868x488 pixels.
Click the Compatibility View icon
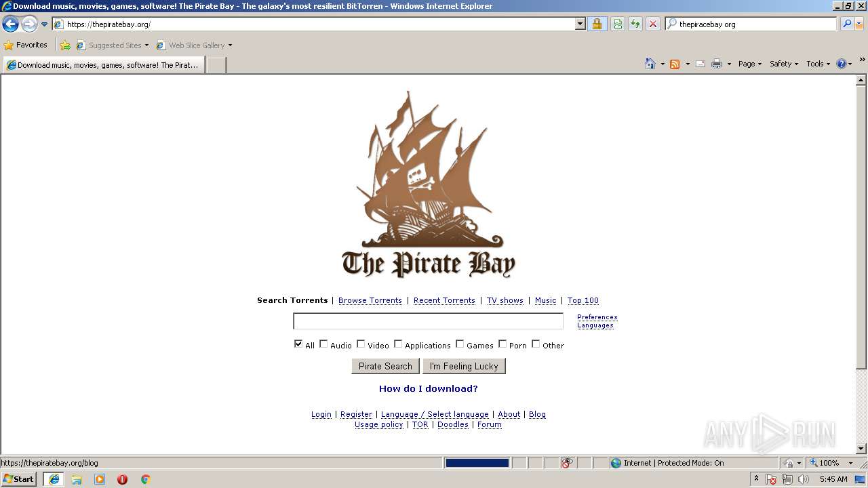click(618, 24)
